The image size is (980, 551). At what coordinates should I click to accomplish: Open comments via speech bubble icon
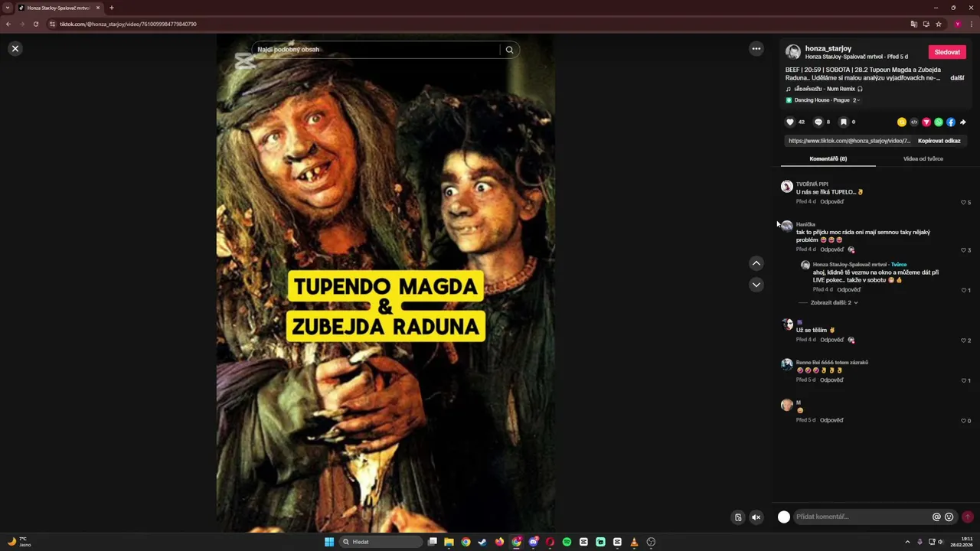[818, 122]
